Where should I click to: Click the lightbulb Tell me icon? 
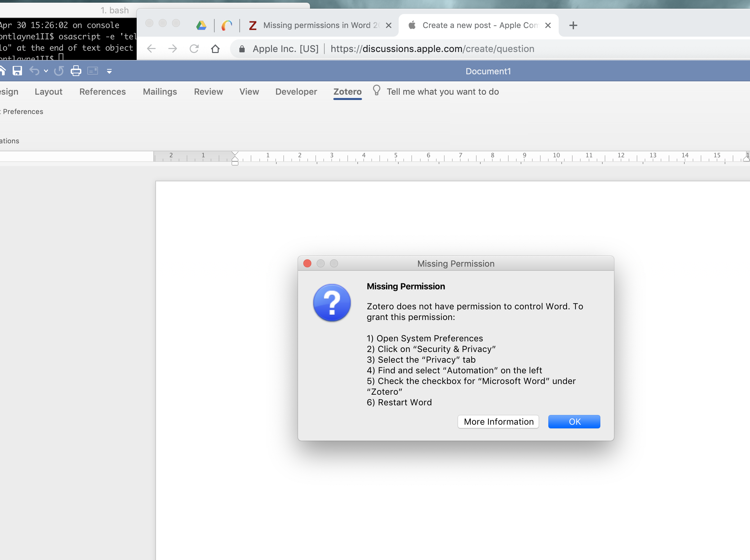click(376, 91)
